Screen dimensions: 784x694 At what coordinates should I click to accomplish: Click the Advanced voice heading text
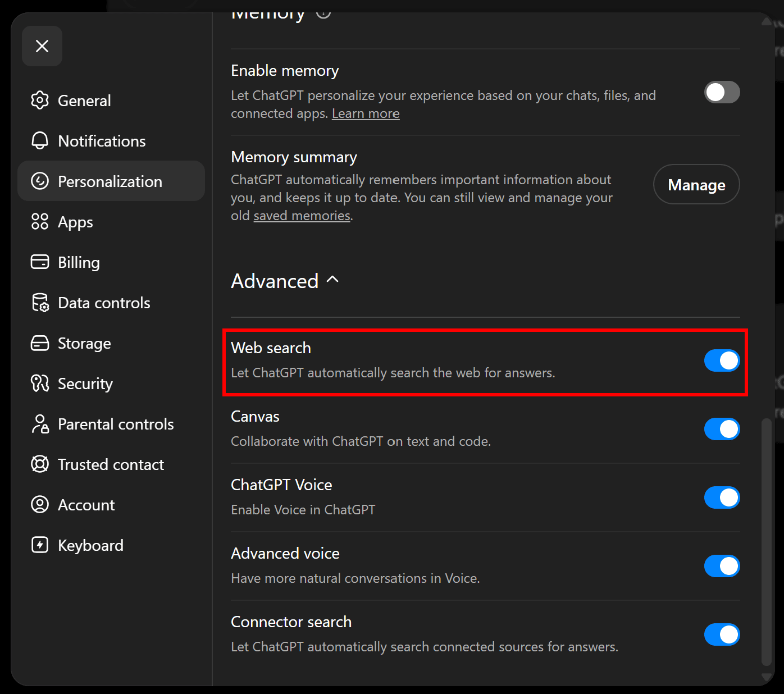coord(285,554)
